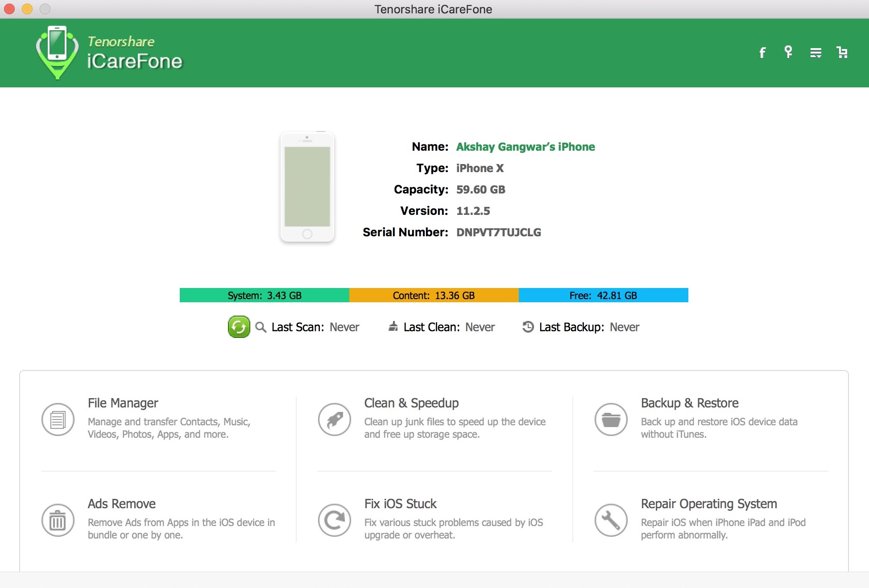The image size is (869, 588).
Task: Click the serial number DNPVT7TUJCLG
Action: 498,232
